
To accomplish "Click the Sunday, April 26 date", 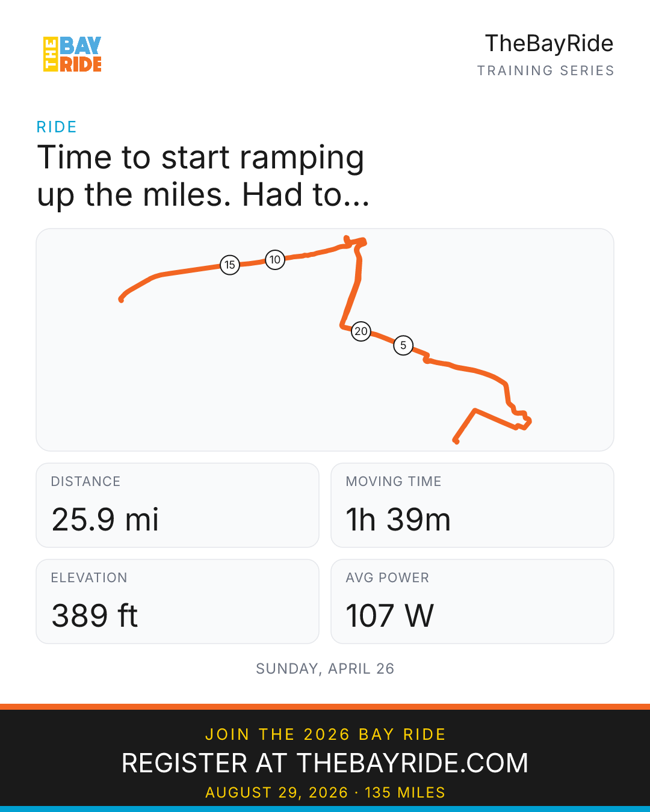I will [325, 669].
